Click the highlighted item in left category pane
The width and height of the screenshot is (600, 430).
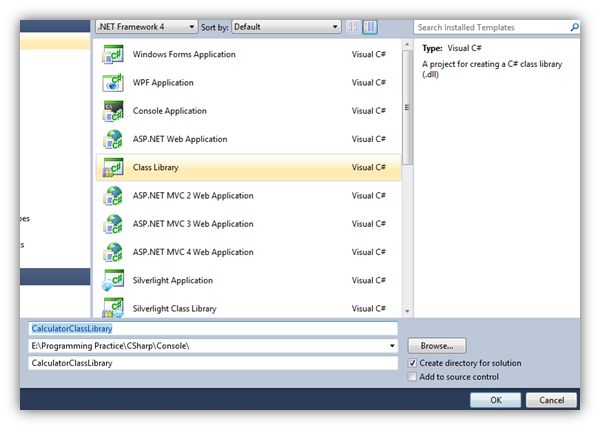click(55, 41)
